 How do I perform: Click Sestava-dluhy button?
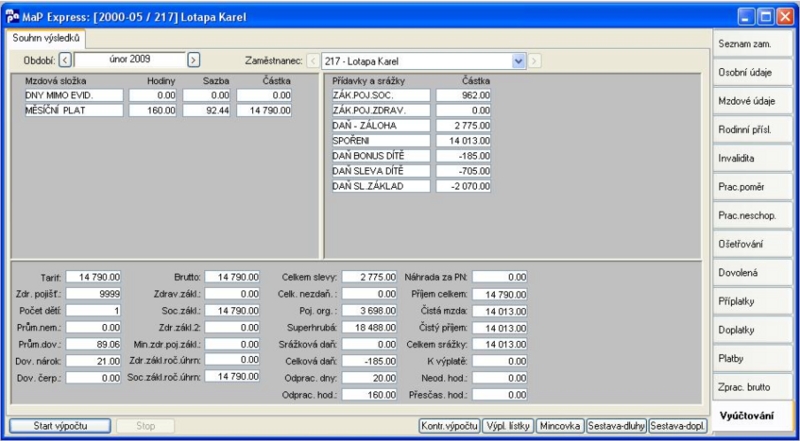pyautogui.click(x=616, y=425)
